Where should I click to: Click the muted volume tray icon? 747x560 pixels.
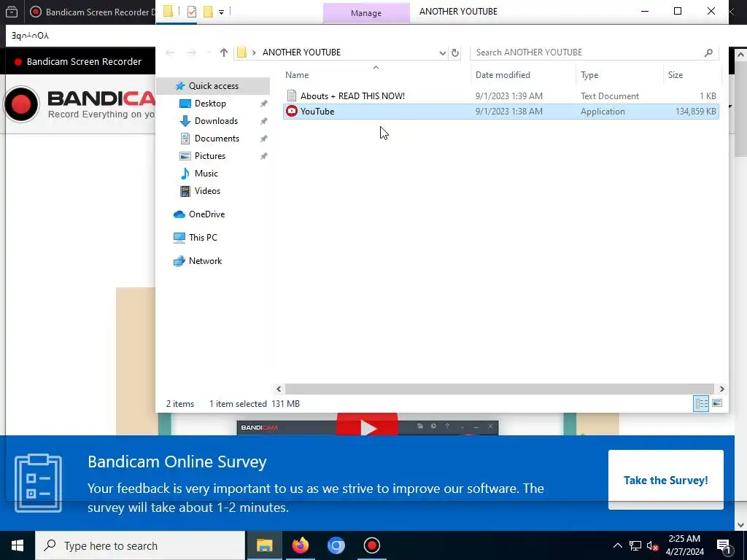tap(652, 545)
